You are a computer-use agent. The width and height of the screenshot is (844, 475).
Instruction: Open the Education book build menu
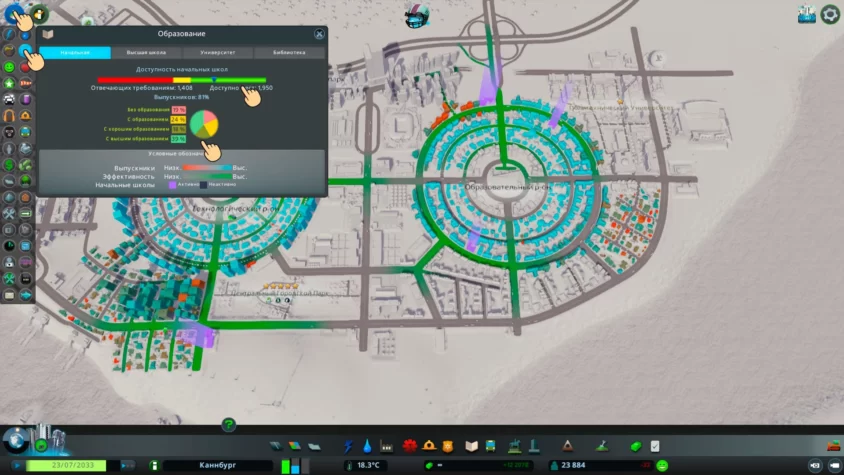pos(472,446)
